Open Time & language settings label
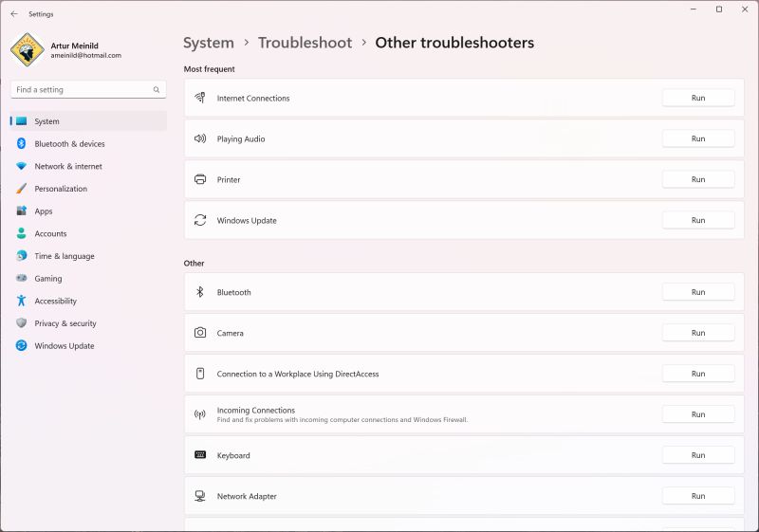The image size is (759, 532). click(x=65, y=256)
